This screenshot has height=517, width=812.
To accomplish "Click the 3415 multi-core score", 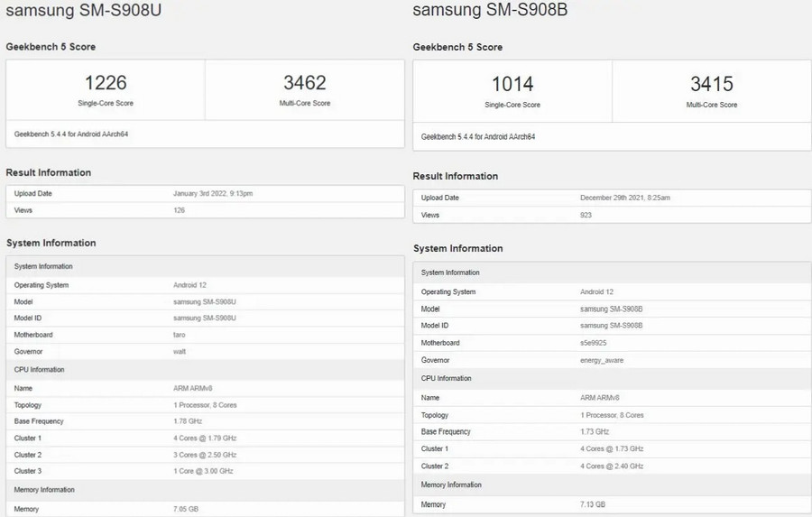I will [711, 84].
